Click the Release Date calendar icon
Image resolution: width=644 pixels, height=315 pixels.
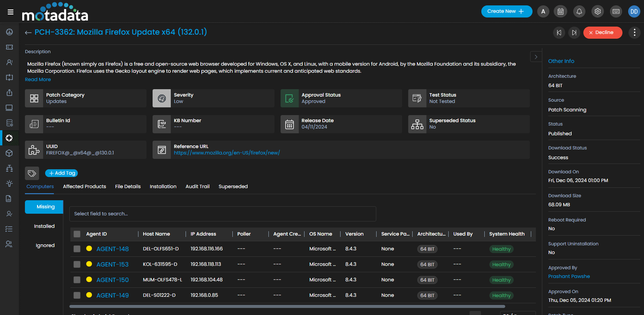290,124
